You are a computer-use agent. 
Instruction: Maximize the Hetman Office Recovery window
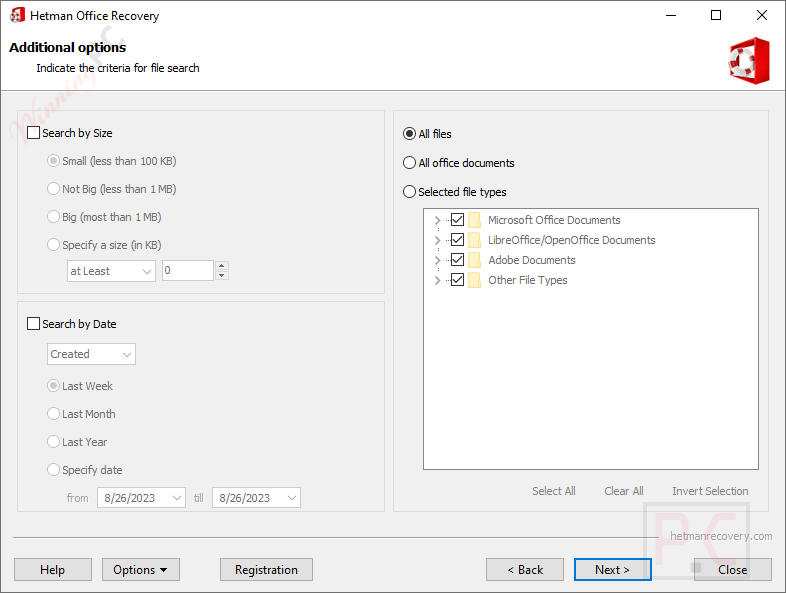click(x=716, y=15)
